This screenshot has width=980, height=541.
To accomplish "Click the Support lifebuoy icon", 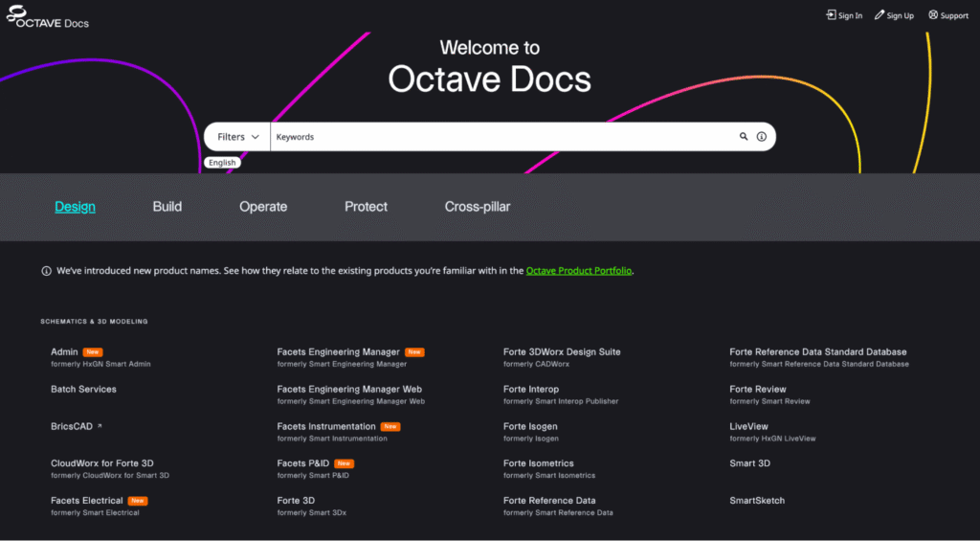I will 933,15.
